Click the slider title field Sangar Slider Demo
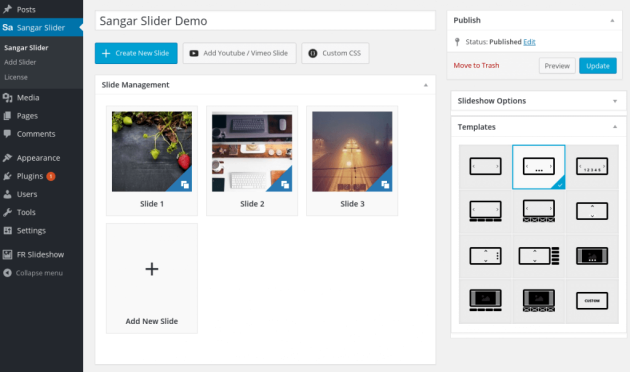This screenshot has height=372, width=630. point(265,20)
